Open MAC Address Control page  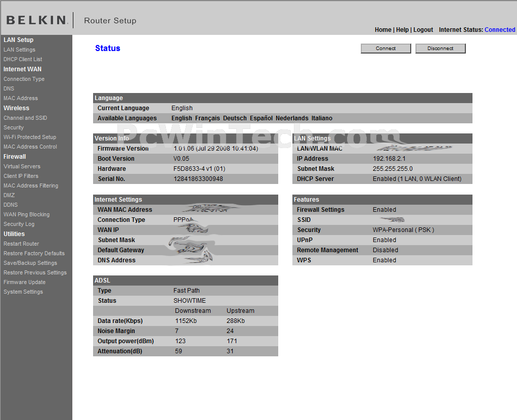pyautogui.click(x=30, y=147)
